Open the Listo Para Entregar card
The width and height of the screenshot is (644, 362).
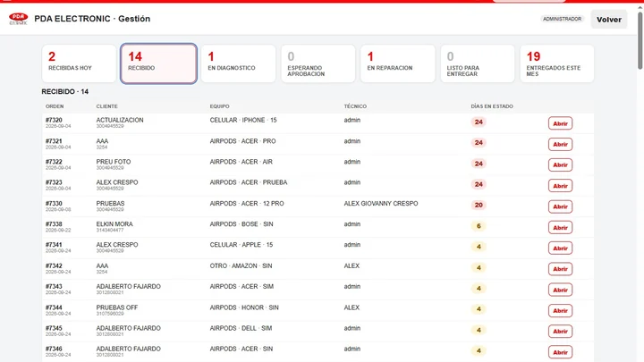(x=478, y=63)
